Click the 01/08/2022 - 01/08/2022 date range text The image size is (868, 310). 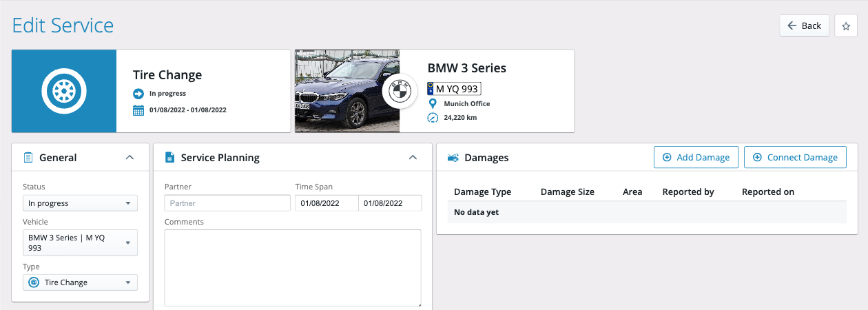[x=188, y=110]
